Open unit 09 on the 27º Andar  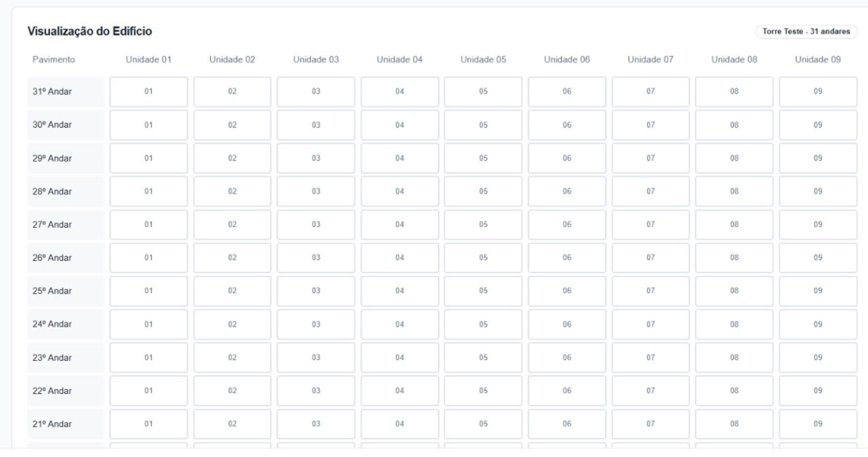(818, 224)
